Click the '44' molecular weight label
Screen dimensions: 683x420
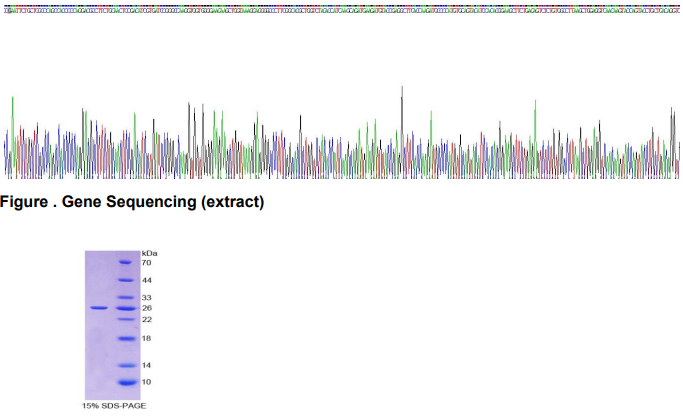point(146,280)
